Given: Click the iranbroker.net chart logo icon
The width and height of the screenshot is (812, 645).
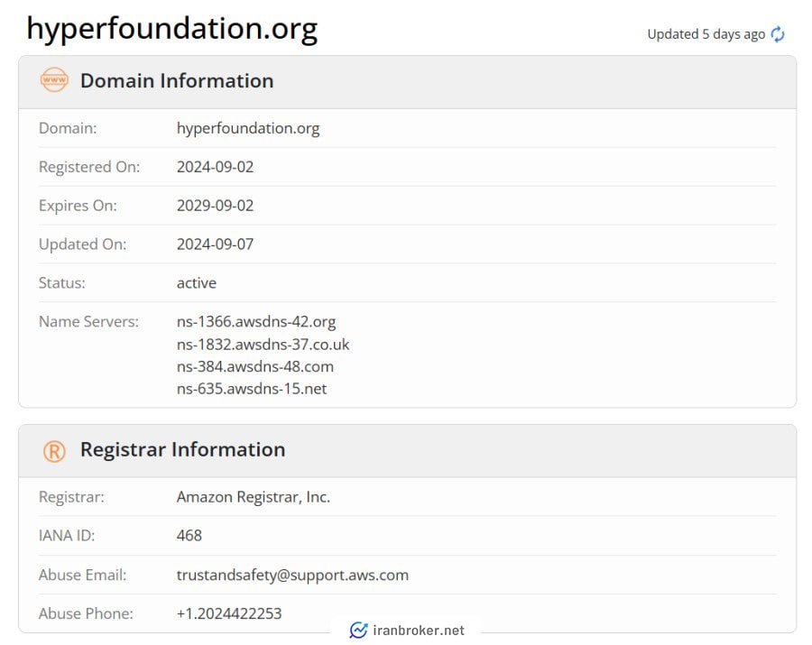Looking at the screenshot, I should (358, 630).
